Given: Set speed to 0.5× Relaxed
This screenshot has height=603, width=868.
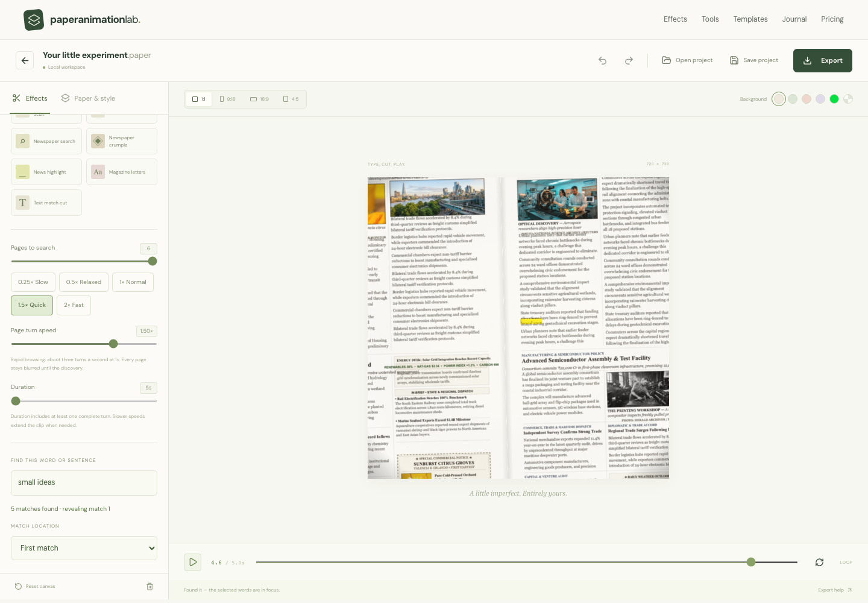Looking at the screenshot, I should [84, 282].
